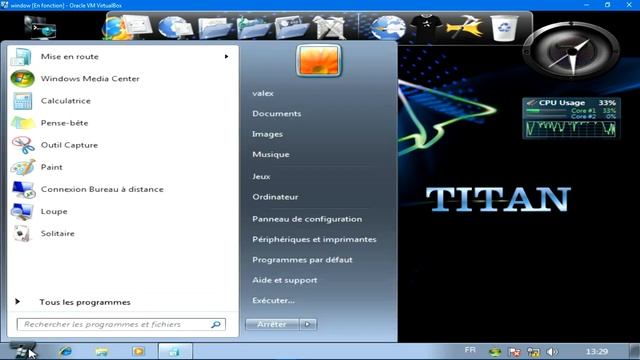Click the dock white folded-paper icon
640x360 pixels.
point(329,28)
